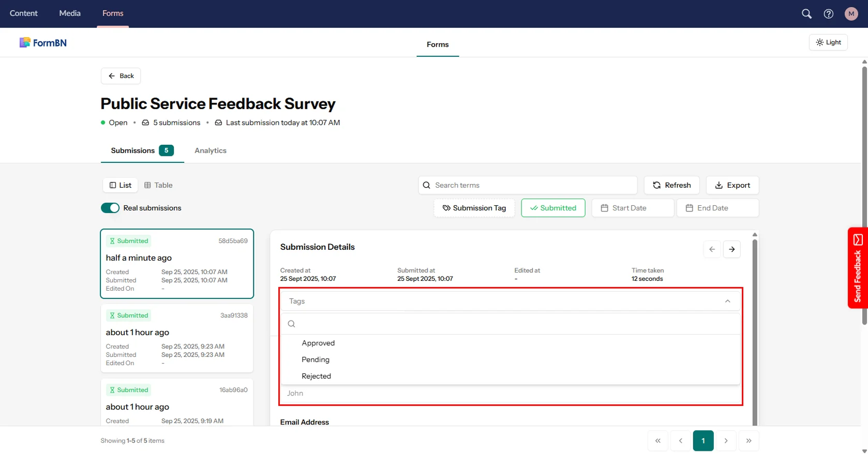Viewport: 868px width, 454px height.
Task: Click the Export button
Action: tap(732, 185)
